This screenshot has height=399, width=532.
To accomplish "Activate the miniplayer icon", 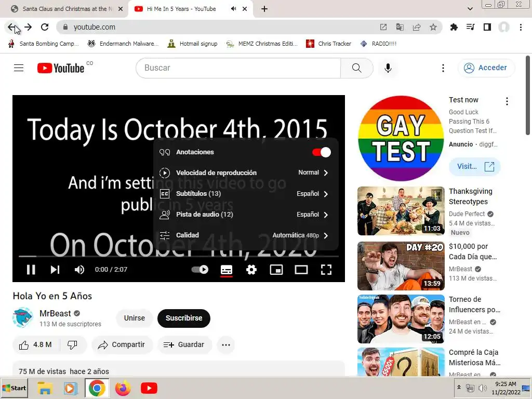I will 276,270.
